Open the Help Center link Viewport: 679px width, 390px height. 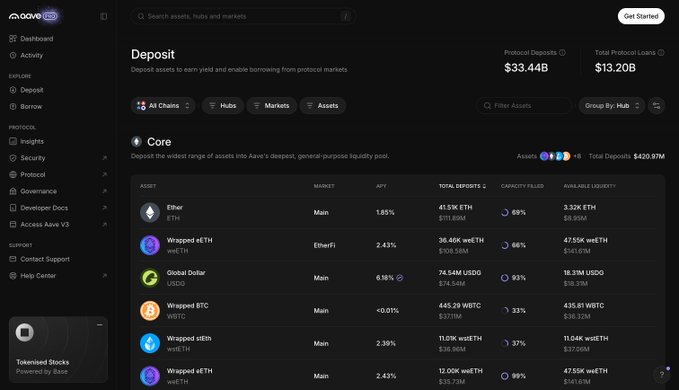58,276
